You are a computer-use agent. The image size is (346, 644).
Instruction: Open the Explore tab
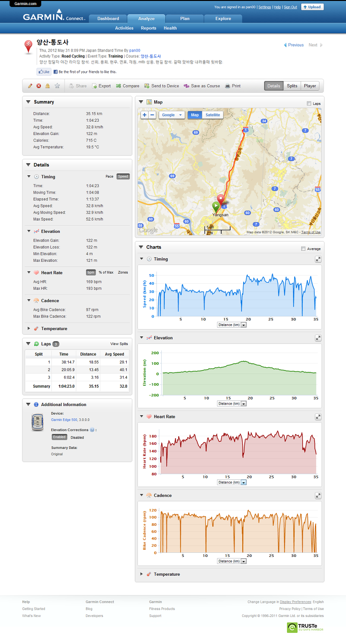pyautogui.click(x=223, y=19)
